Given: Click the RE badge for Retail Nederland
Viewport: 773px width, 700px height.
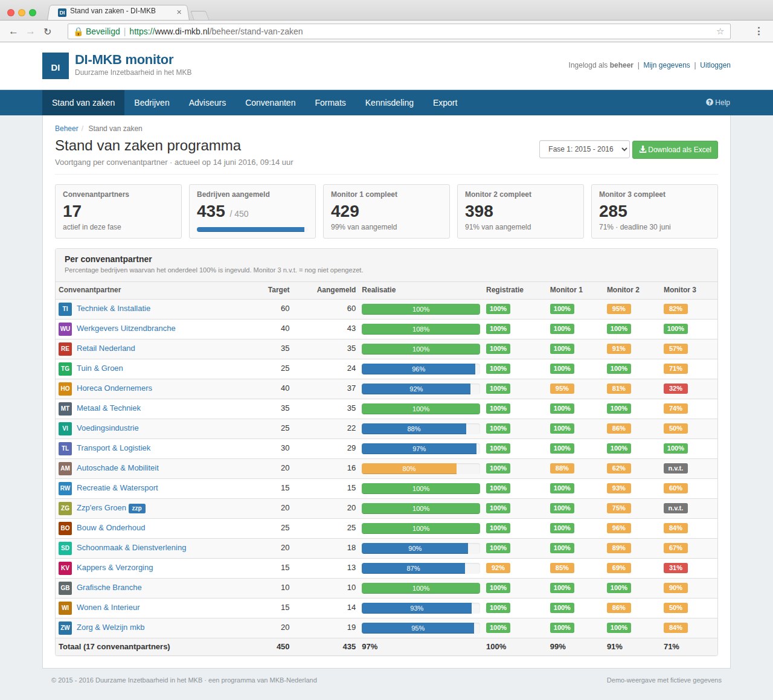Looking at the screenshot, I should click(x=65, y=348).
